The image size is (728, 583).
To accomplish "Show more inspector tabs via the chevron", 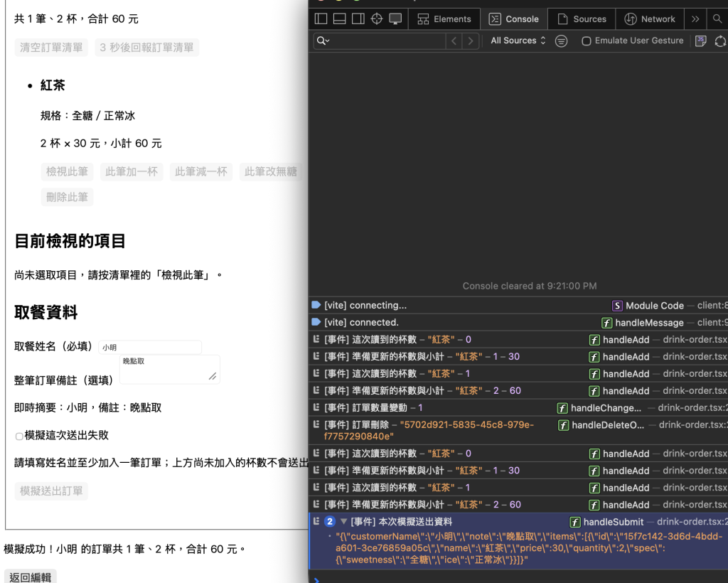I will [695, 19].
